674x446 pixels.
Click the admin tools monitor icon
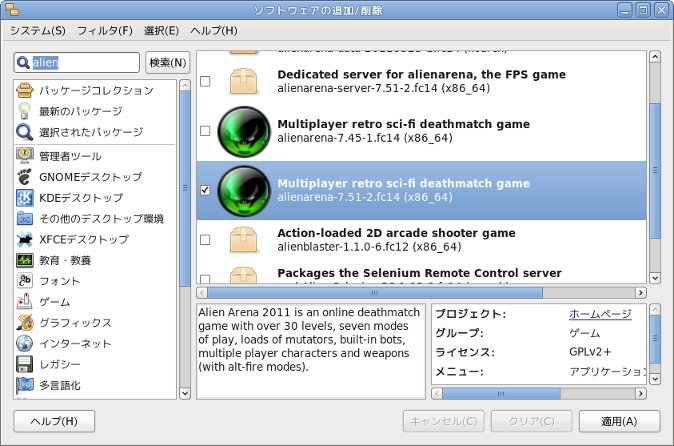[25, 156]
